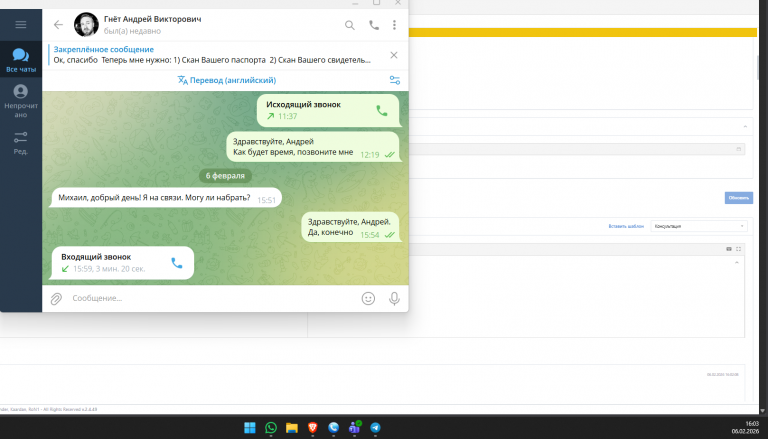Screen dimensions: 768x439
Task: Open WhatsApp from the taskbar
Action: pyautogui.click(x=271, y=428)
